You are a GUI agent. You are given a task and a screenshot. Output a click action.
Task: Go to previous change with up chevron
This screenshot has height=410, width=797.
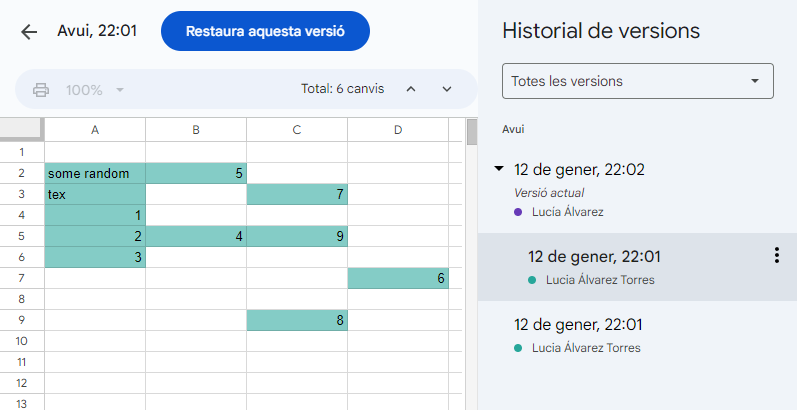[x=410, y=90]
